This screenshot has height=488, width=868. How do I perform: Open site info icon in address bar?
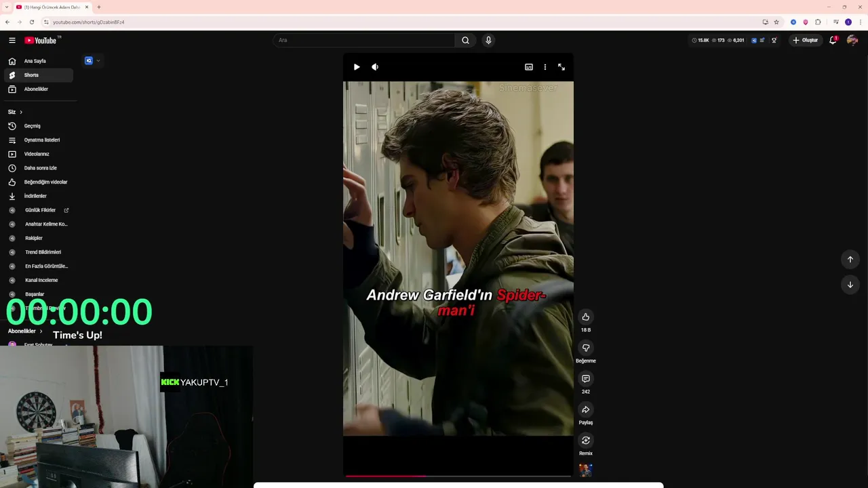[x=46, y=22]
